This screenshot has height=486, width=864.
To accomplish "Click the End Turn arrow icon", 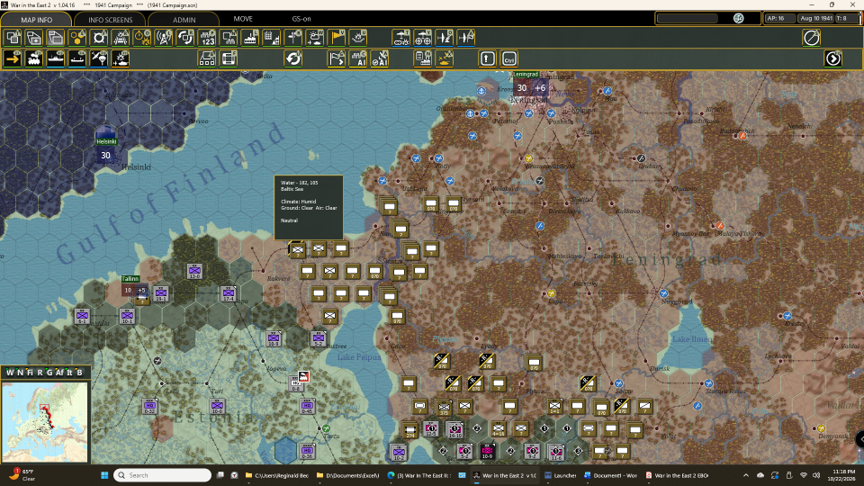I will click(x=833, y=58).
